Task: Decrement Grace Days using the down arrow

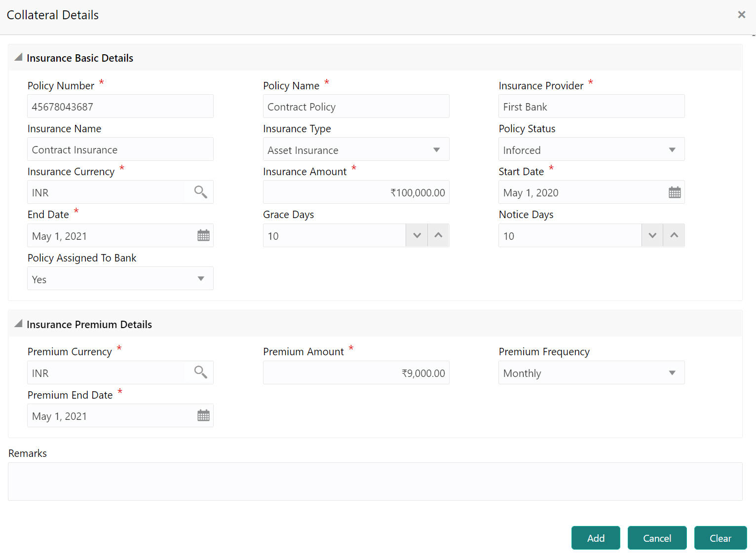Action: click(x=416, y=235)
